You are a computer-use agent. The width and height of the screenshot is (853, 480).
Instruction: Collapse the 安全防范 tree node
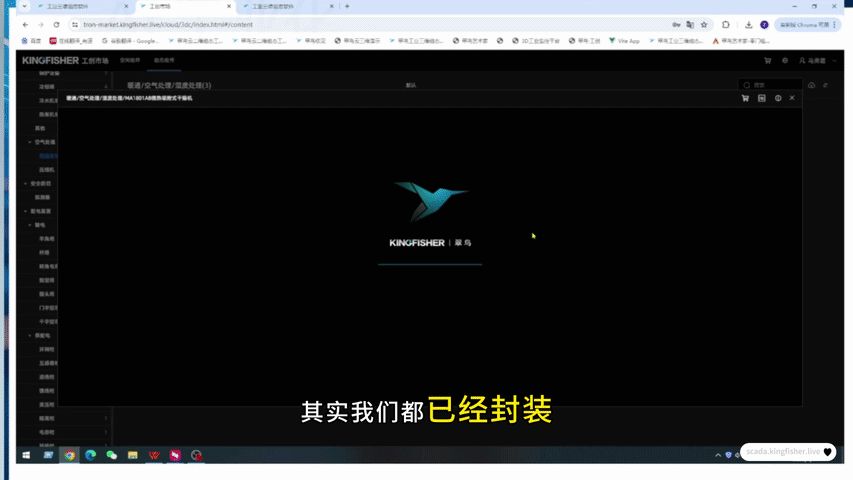click(25, 183)
